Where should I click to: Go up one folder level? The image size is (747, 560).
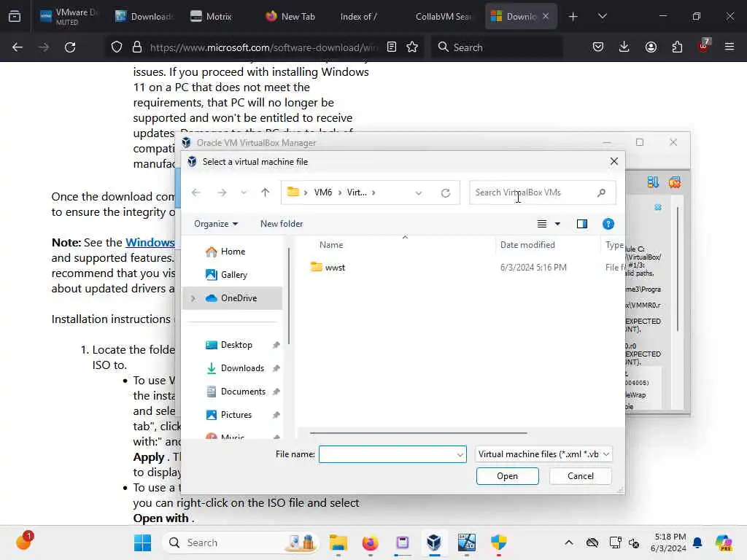(x=266, y=192)
